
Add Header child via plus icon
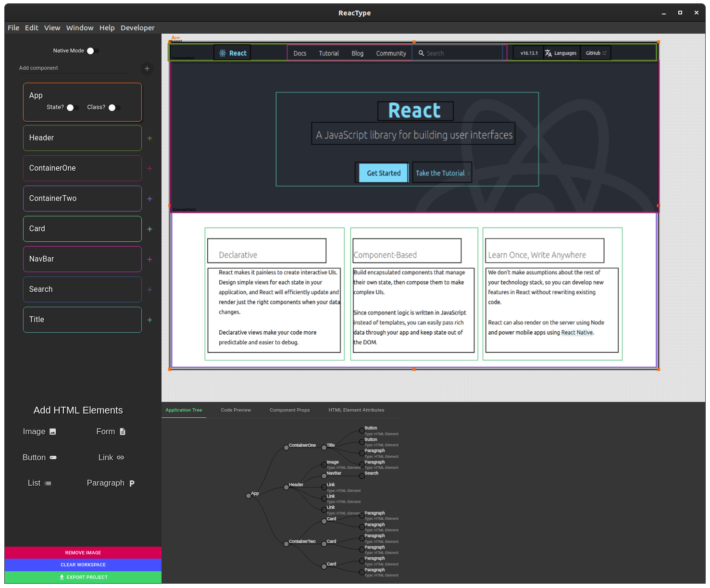coord(149,138)
